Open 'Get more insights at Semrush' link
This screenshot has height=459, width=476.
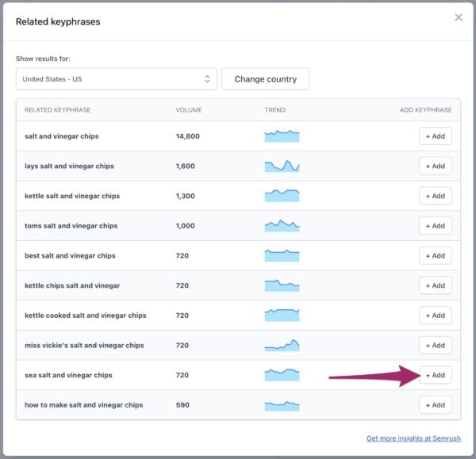click(413, 438)
